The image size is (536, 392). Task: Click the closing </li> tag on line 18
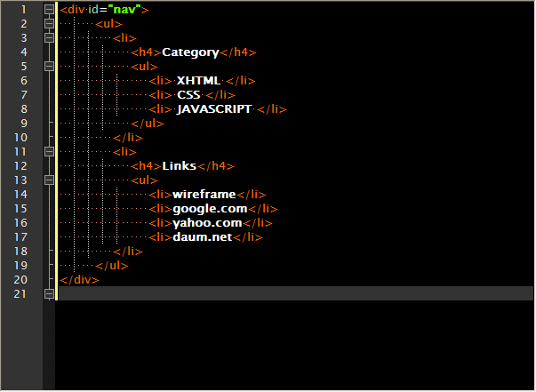[128, 252]
